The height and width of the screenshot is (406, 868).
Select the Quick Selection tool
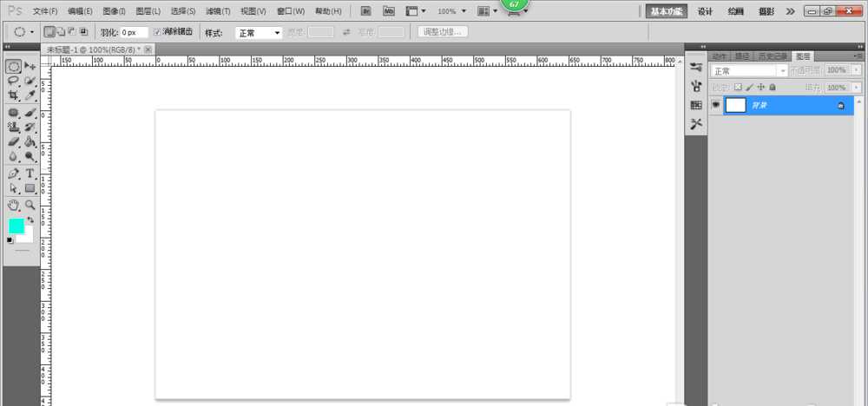tap(30, 82)
